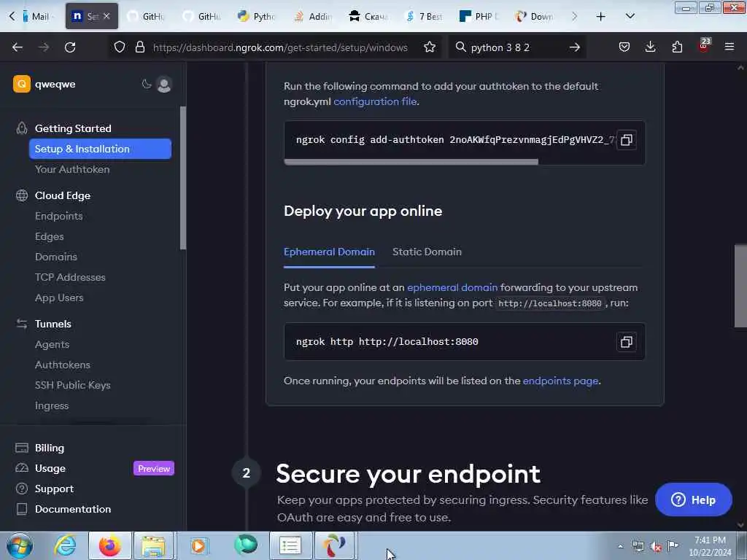Open the Firefox hamburger menu
The width and height of the screenshot is (747, 560).
pos(729,47)
